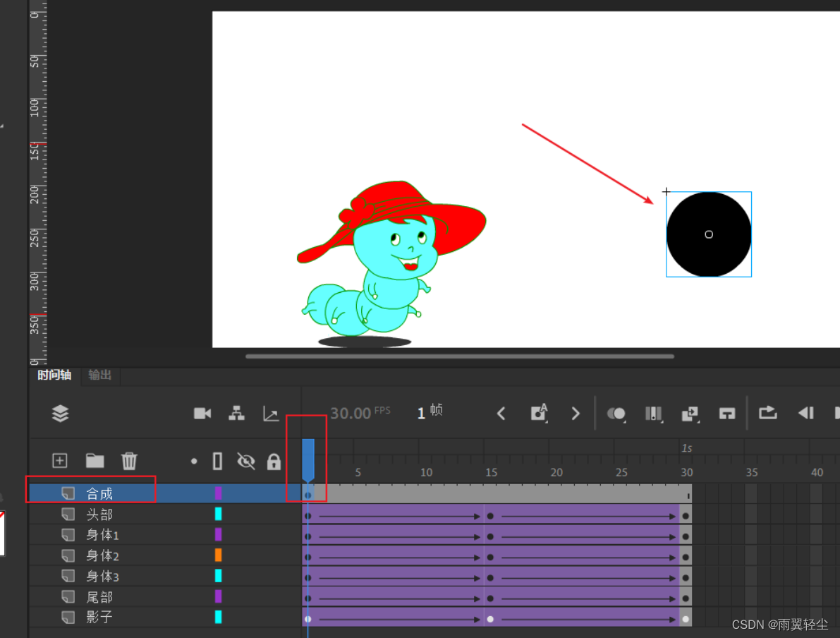
Task: Open the layer depth panel icon
Action: 271,414
